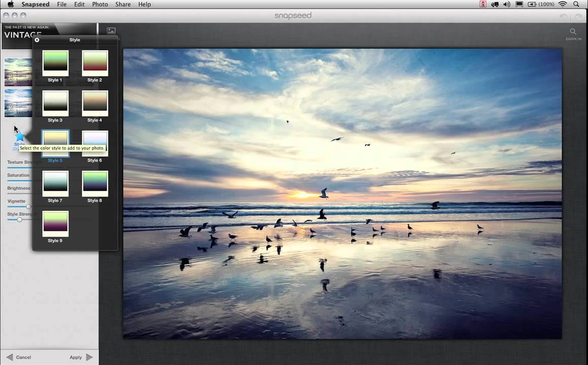The width and height of the screenshot is (588, 365).
Task: Click the Zoom In magnifier icon
Action: 573,31
